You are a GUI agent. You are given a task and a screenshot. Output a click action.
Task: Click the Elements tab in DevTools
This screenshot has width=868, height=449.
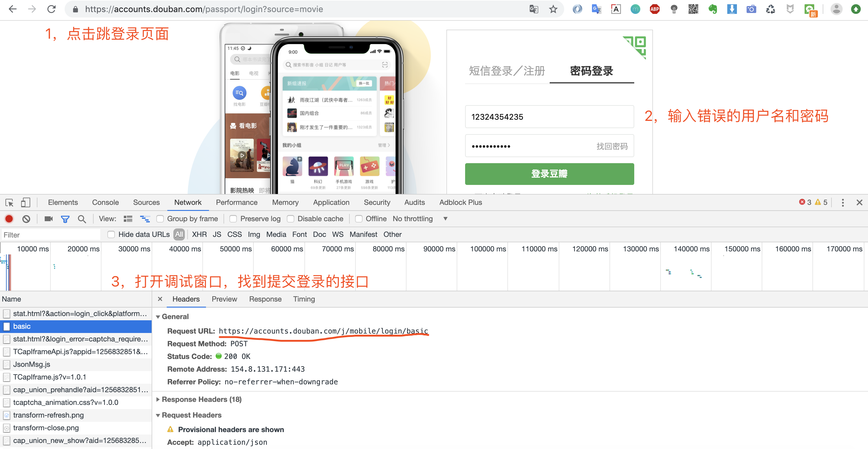63,202
